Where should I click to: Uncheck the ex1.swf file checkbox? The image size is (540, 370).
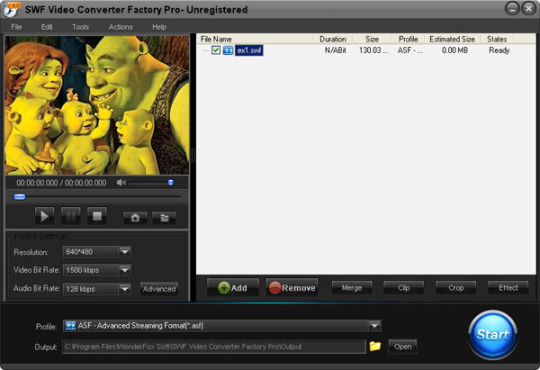(x=216, y=50)
